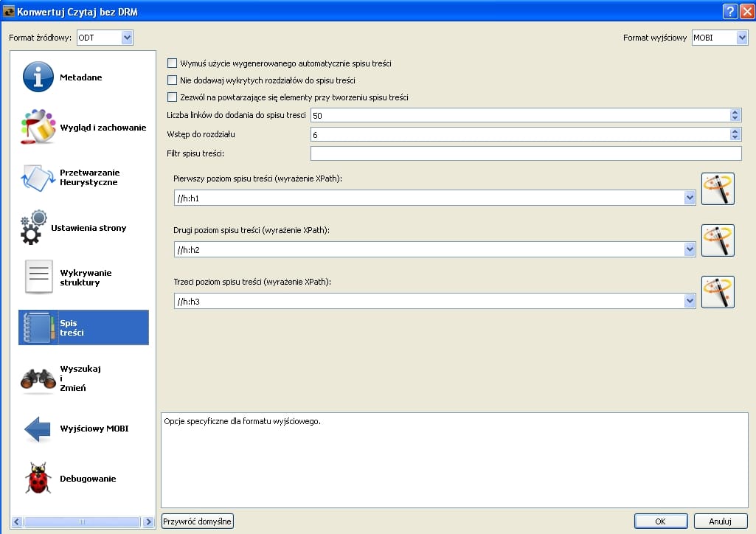Select Przetwarzanie Heurystyczne section label
The height and width of the screenshot is (534, 756).
pyautogui.click(x=90, y=177)
